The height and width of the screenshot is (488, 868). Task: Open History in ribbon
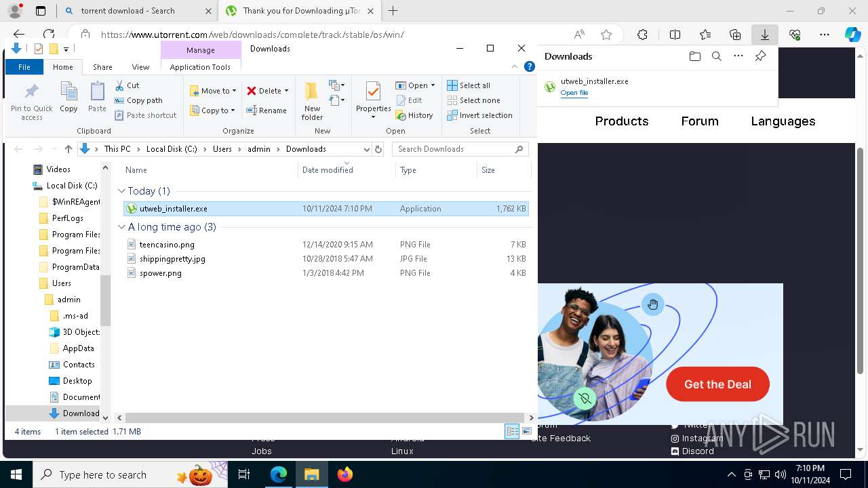click(x=414, y=115)
